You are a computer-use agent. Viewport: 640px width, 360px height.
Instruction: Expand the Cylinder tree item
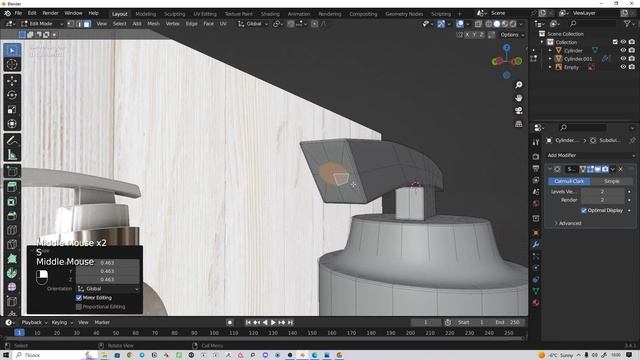pos(550,50)
